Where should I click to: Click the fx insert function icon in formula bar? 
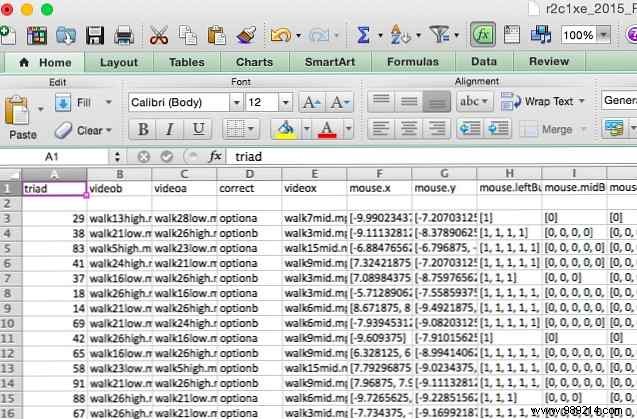pyautogui.click(x=215, y=156)
